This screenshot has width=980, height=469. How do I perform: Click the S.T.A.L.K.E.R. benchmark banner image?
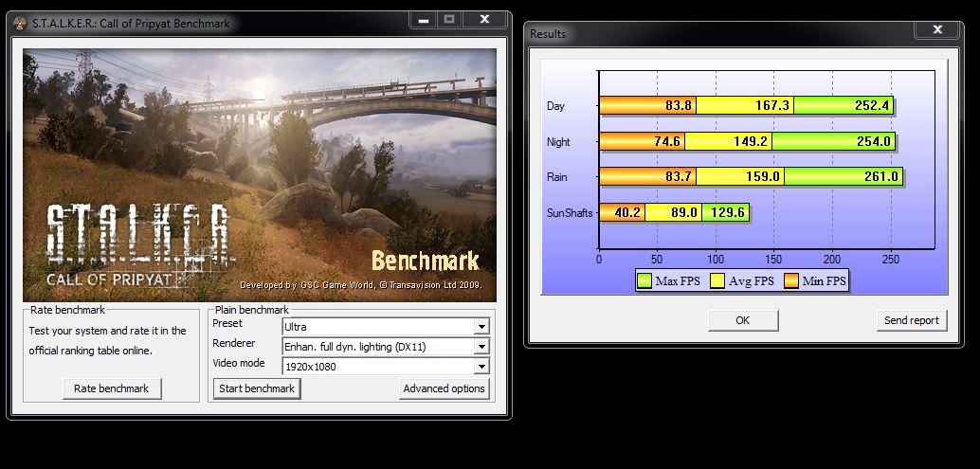coord(260,175)
